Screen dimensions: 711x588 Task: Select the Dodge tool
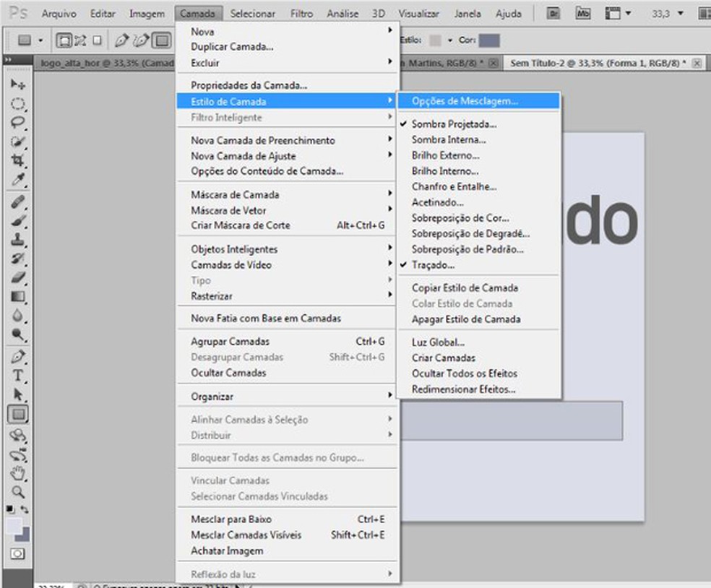tap(17, 334)
